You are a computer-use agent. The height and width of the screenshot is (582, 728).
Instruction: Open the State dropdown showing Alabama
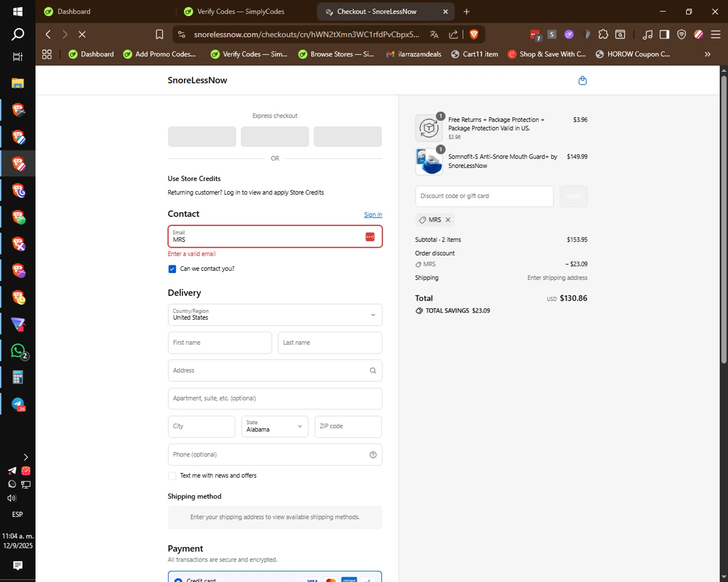(275, 427)
